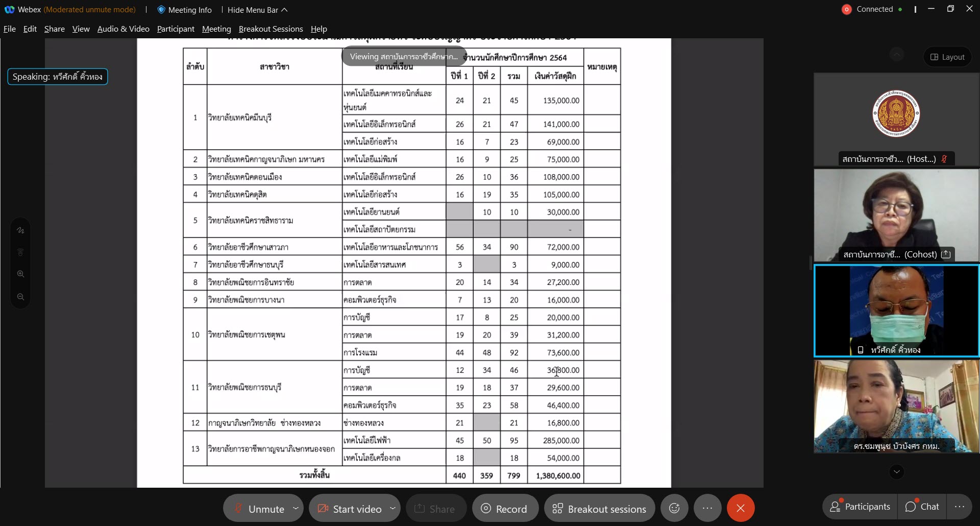Click total amount 1,380,600.00 cell
Viewport: 980px width, 526px height.
[x=556, y=475]
